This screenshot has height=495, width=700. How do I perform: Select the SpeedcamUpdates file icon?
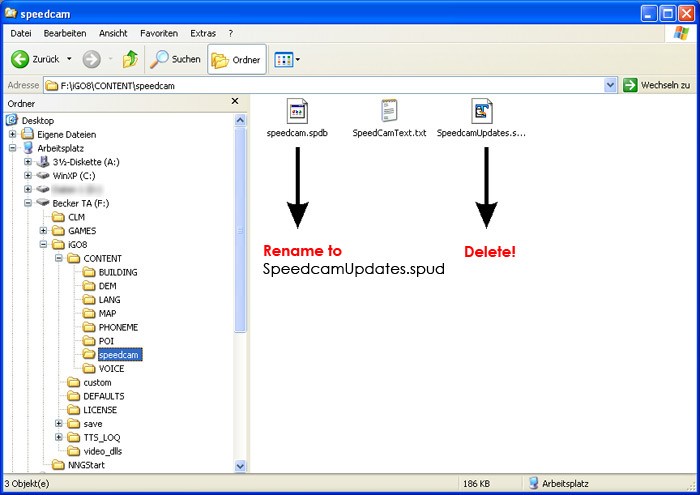coord(481,111)
